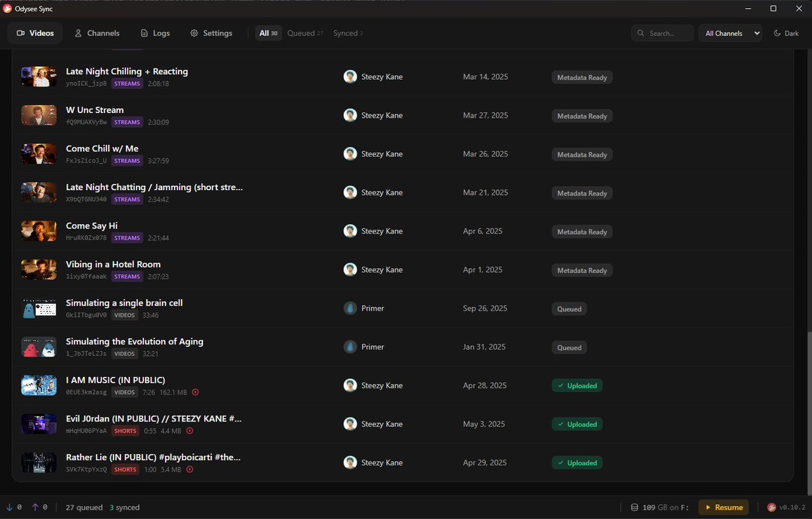Click the disk storage icon in status bar

(x=634, y=507)
